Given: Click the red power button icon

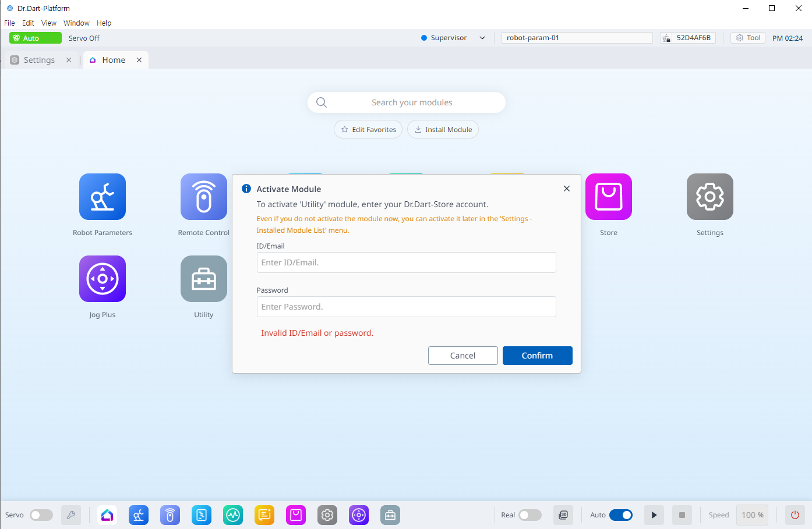Looking at the screenshot, I should [795, 515].
